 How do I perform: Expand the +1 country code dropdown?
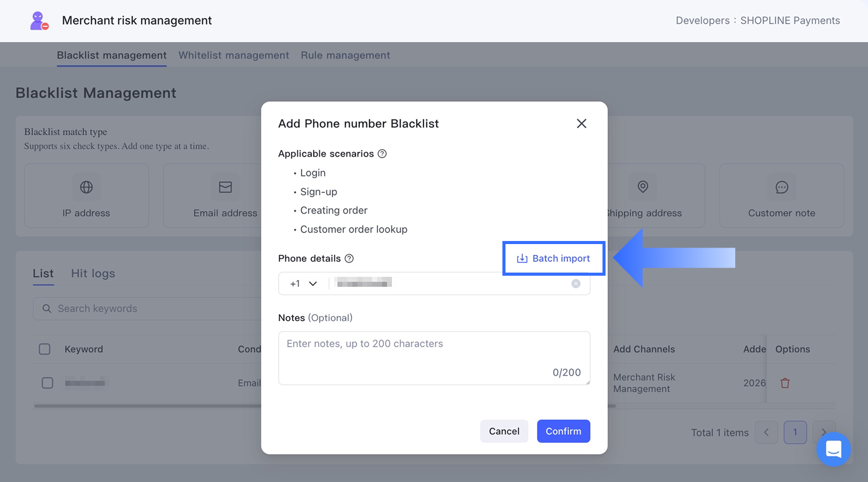pyautogui.click(x=304, y=283)
